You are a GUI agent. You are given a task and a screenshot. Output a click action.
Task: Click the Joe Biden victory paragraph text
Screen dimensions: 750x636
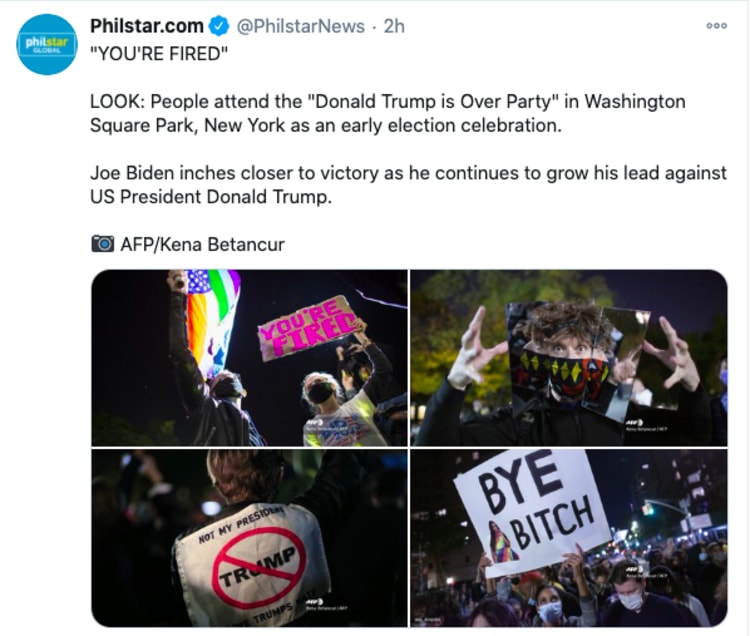[408, 185]
